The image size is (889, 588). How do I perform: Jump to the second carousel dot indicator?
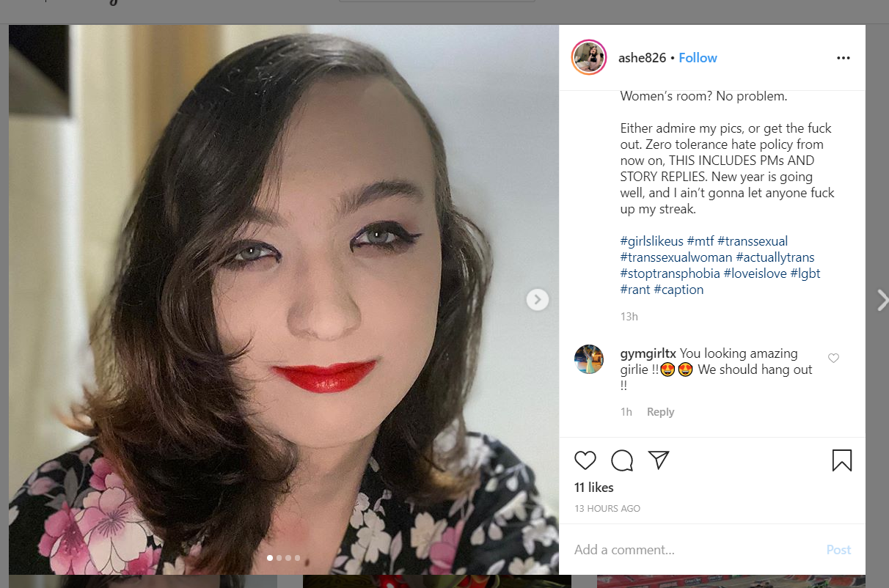(279, 558)
